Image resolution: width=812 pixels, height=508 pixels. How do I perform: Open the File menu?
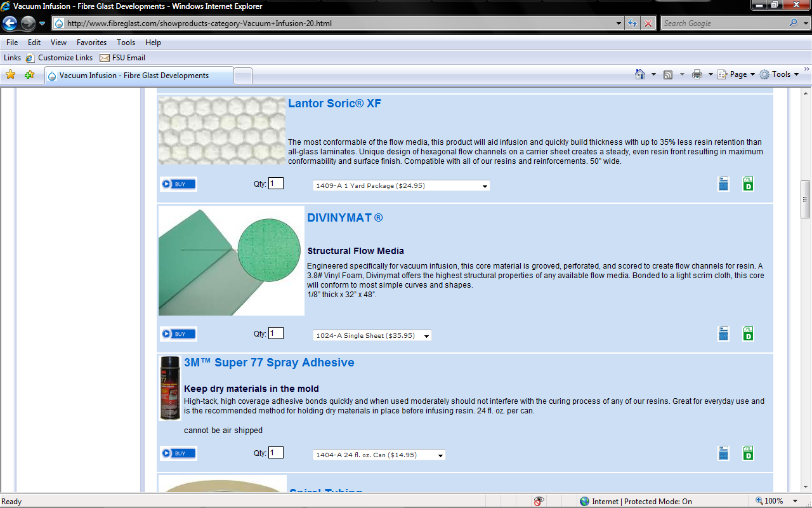pyautogui.click(x=12, y=43)
